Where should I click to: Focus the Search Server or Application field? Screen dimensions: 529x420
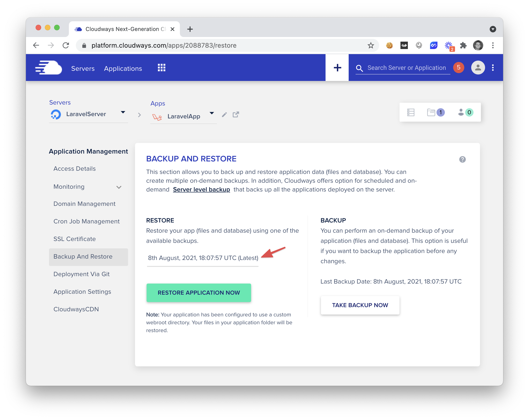406,68
